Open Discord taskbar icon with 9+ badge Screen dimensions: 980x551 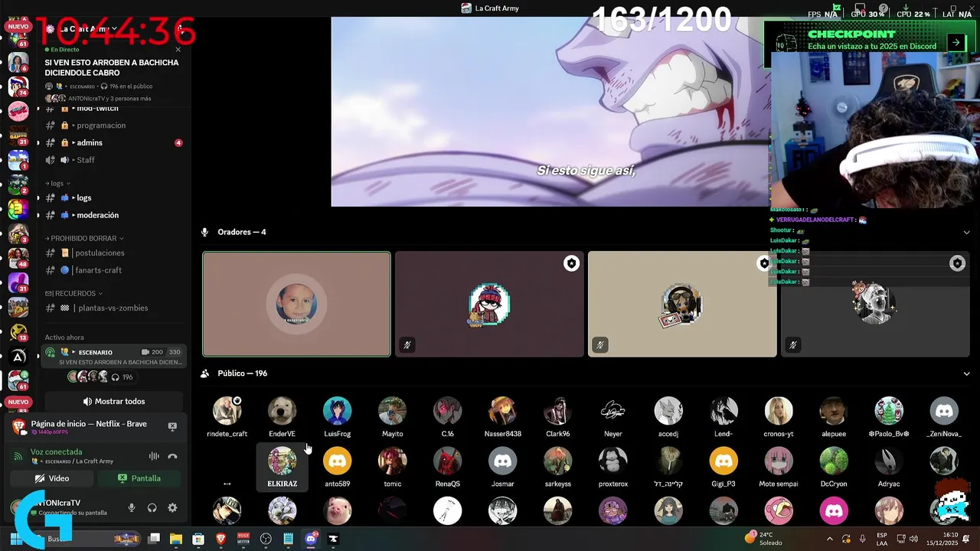coord(311,539)
